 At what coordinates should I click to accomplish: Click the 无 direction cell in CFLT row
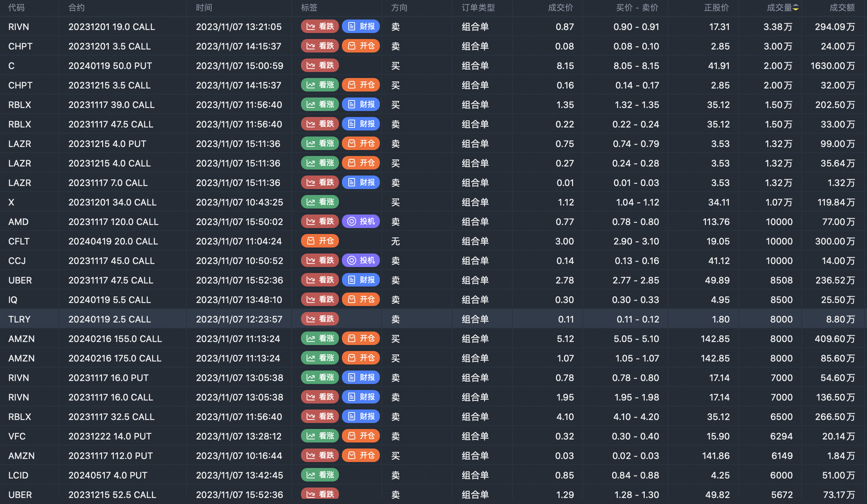tap(396, 241)
